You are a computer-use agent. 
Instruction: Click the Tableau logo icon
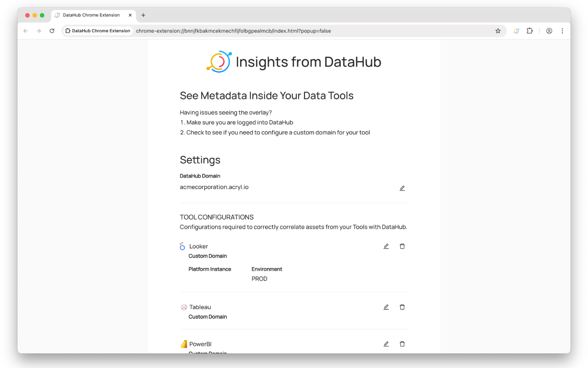[x=184, y=307]
